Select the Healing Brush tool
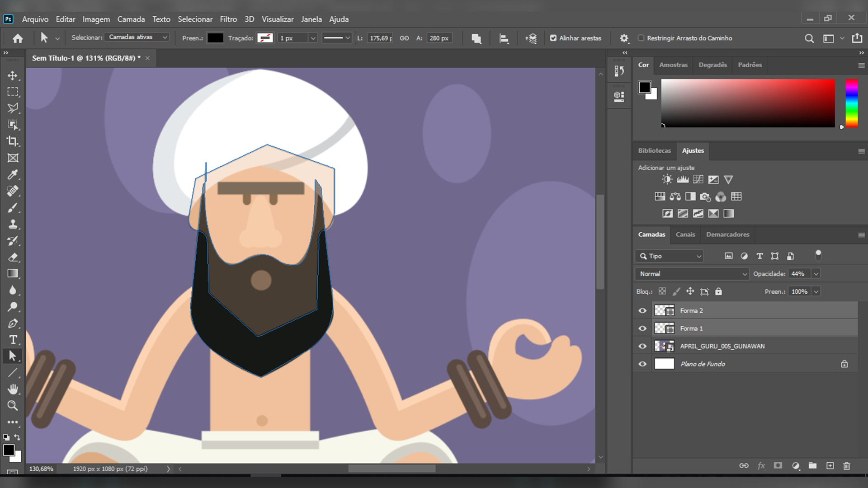The image size is (868, 488). click(x=13, y=191)
